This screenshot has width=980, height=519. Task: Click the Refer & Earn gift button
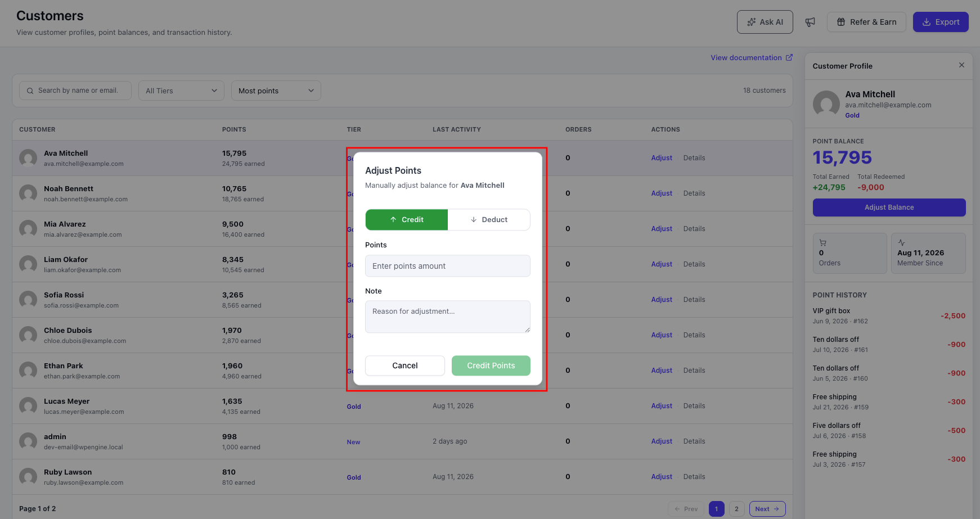click(866, 22)
